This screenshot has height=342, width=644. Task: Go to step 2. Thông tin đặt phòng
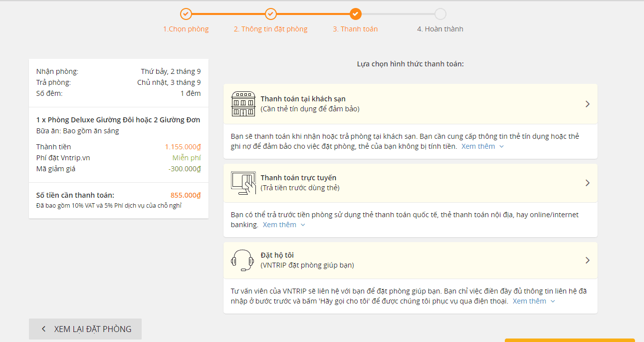point(271,29)
